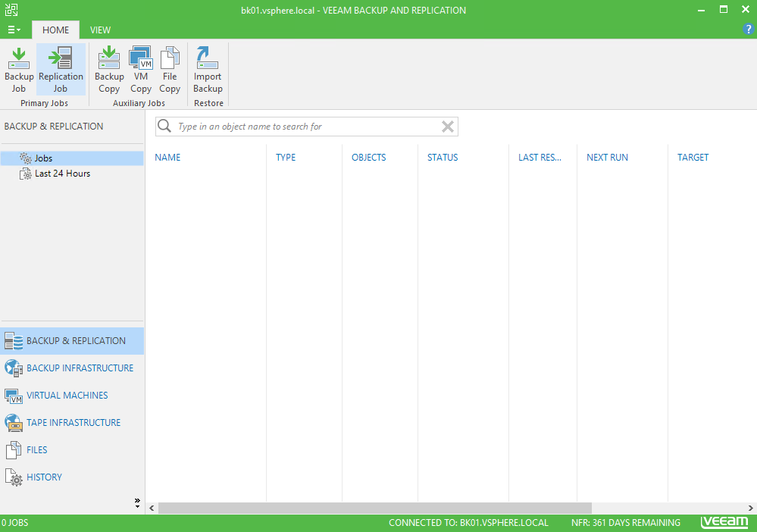Sort the list by NAME column
This screenshot has height=532, width=757.
click(x=167, y=158)
